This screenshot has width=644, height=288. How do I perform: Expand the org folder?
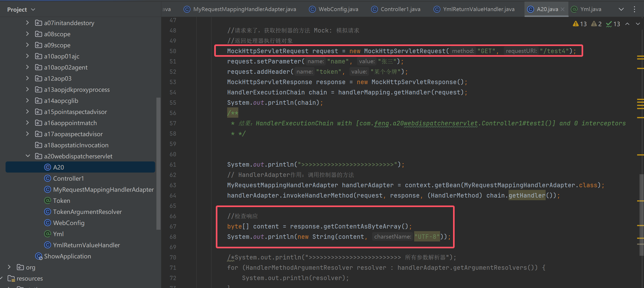[9, 267]
